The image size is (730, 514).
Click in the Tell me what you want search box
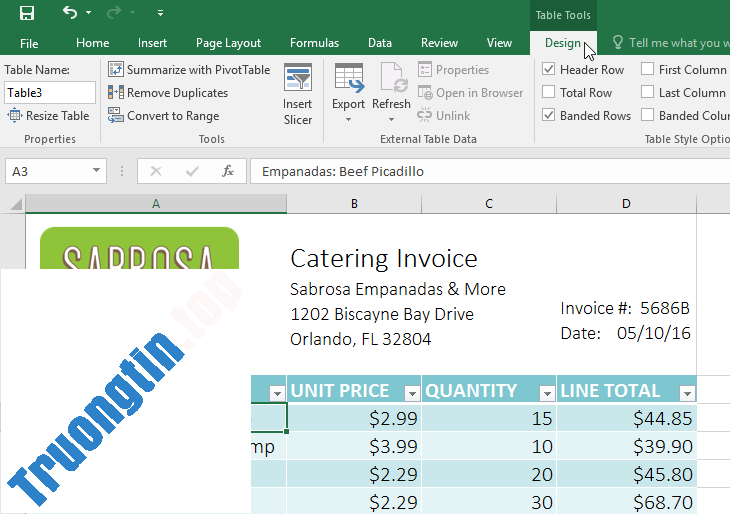tap(679, 43)
